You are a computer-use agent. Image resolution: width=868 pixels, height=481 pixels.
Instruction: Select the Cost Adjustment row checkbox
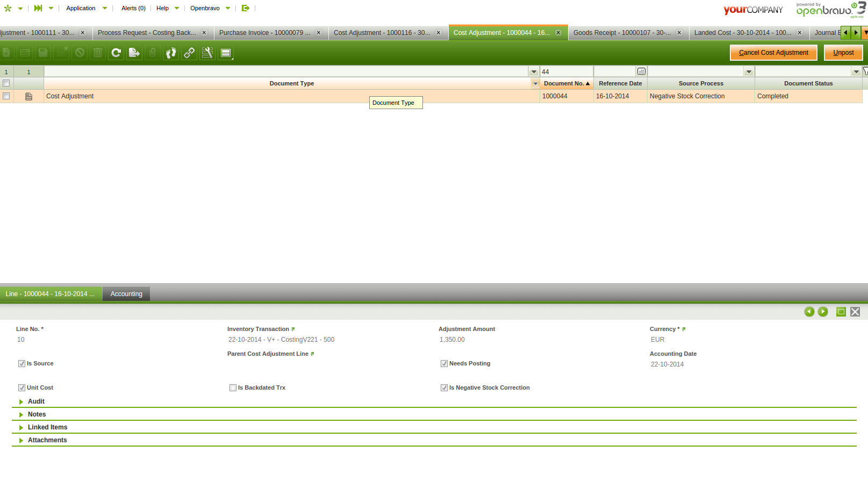(6, 96)
